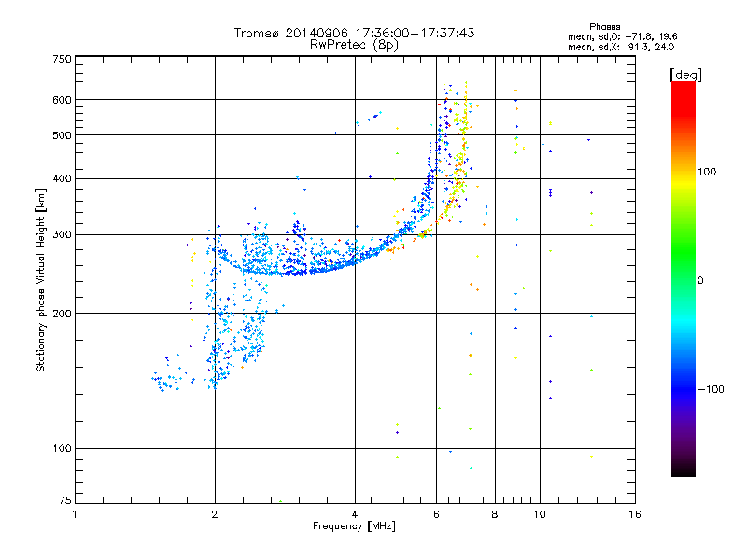Click y-axis tick label '200'

tap(62, 314)
